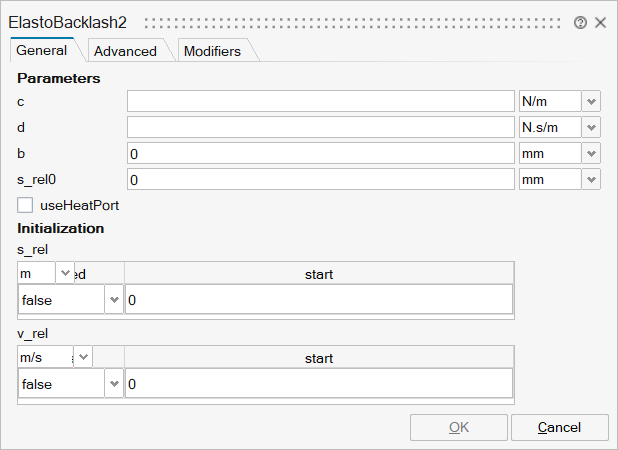Viewport: 618px width, 450px height.
Task: Click the c parameter input field
Action: click(x=320, y=101)
